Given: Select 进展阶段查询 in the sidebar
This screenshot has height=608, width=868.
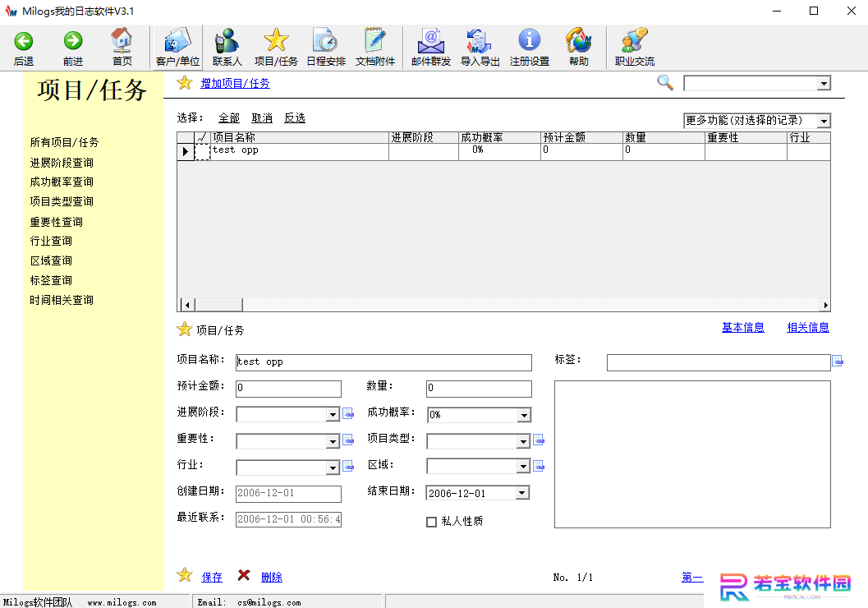Looking at the screenshot, I should click(x=62, y=162).
